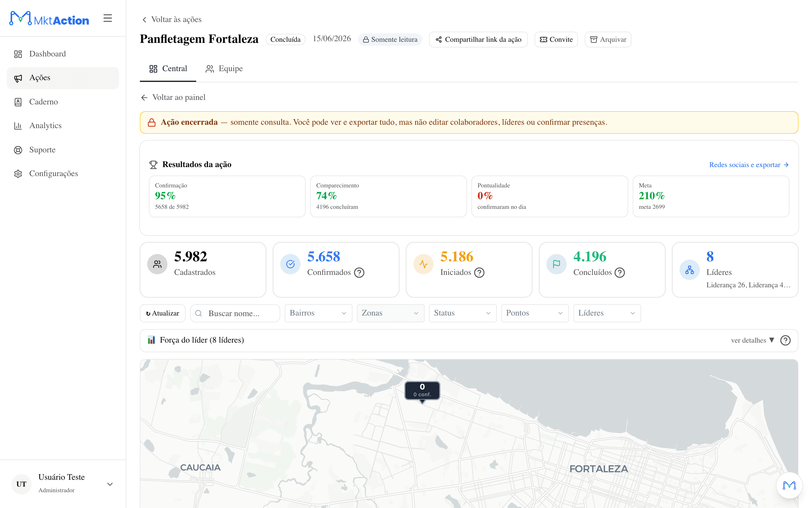Click Voltar ao painel link
This screenshot has height=508, width=812.
[173, 97]
